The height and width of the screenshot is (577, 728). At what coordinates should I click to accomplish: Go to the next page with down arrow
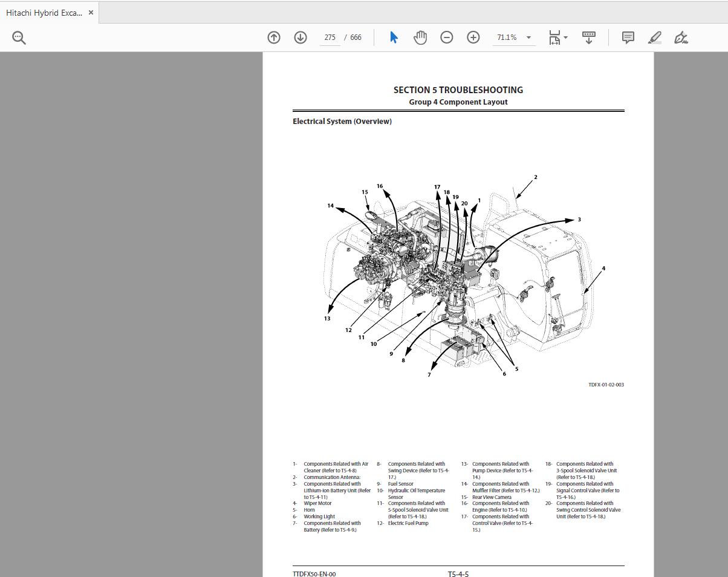click(x=300, y=37)
